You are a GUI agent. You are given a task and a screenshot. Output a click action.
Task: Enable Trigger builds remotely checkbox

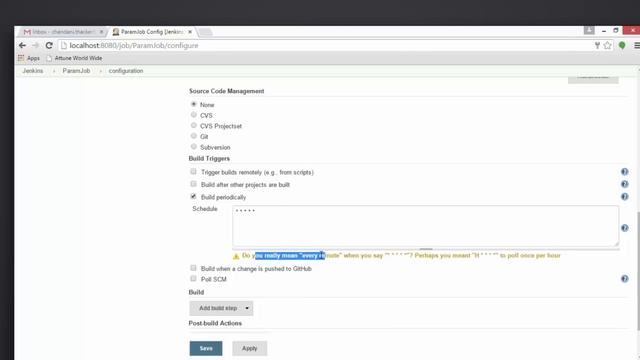193,172
